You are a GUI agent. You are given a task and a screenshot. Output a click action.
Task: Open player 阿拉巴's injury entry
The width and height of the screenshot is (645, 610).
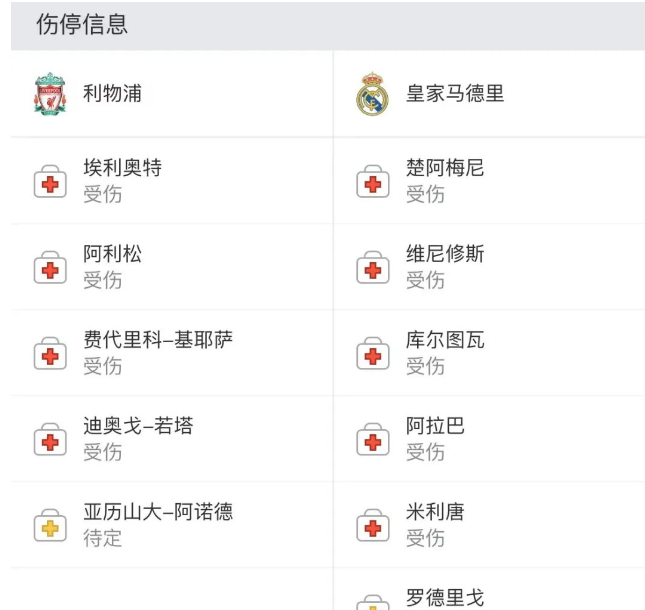click(x=435, y=426)
